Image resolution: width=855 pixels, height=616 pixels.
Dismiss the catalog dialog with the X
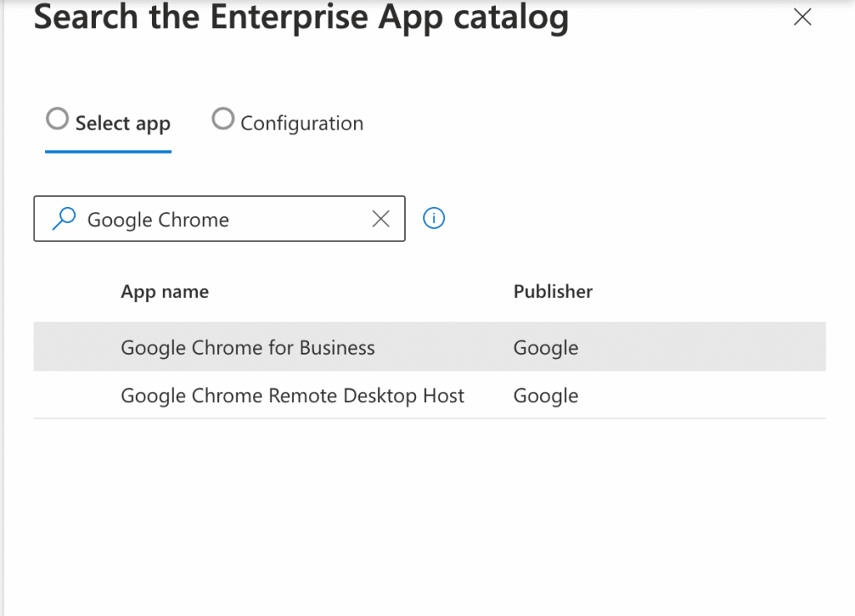pos(802,17)
